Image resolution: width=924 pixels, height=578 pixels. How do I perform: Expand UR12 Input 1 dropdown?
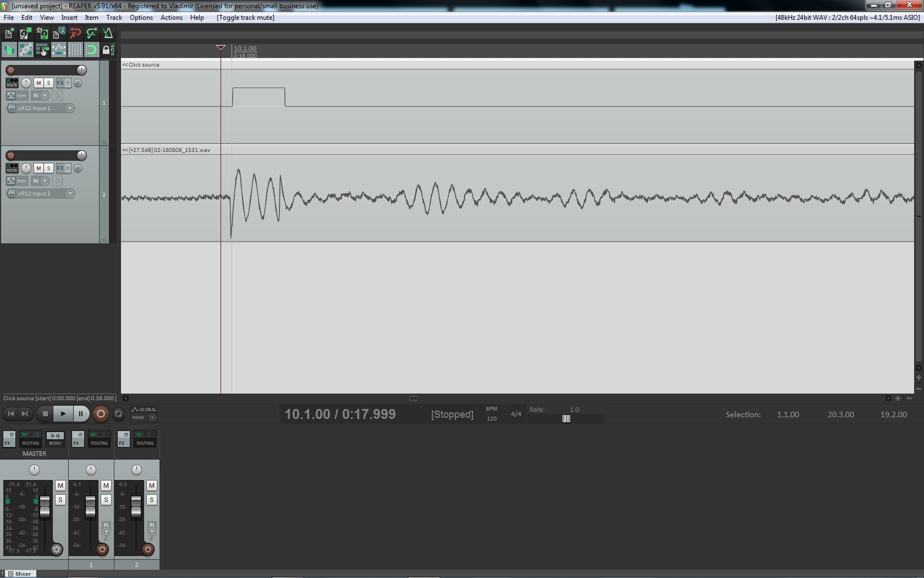(70, 108)
